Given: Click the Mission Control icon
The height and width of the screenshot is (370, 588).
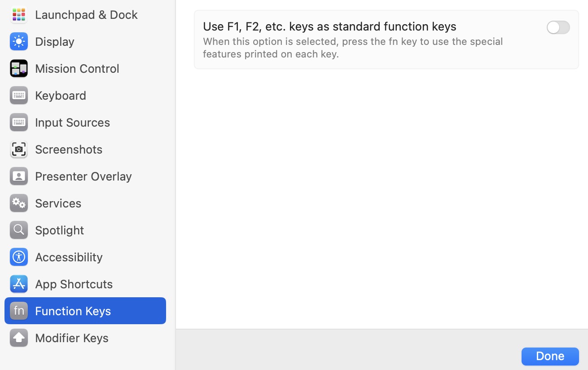Looking at the screenshot, I should (19, 68).
